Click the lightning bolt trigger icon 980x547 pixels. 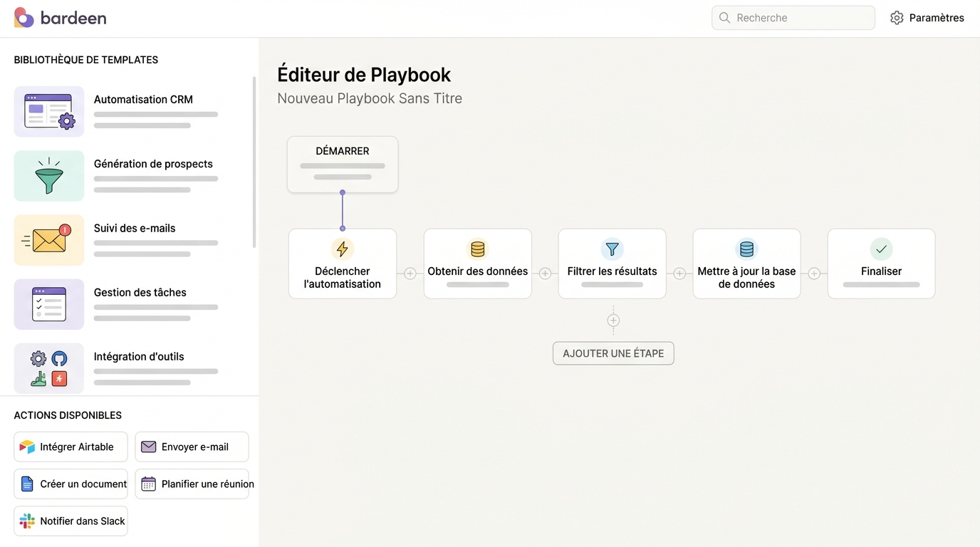343,249
